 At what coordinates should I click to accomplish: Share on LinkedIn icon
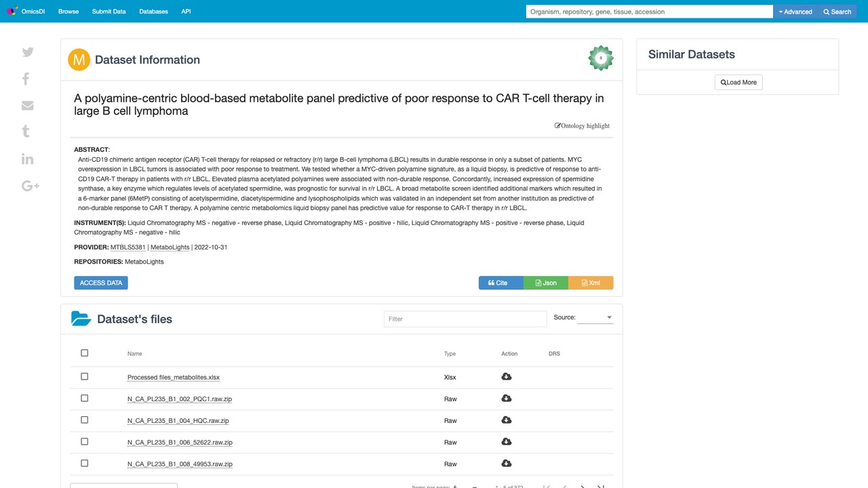point(28,159)
